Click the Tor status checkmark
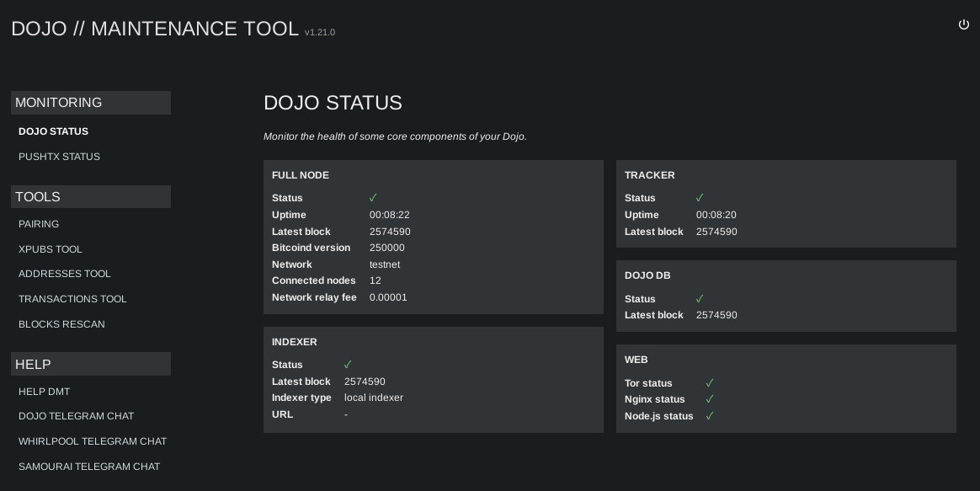This screenshot has width=980, height=491. [710, 383]
